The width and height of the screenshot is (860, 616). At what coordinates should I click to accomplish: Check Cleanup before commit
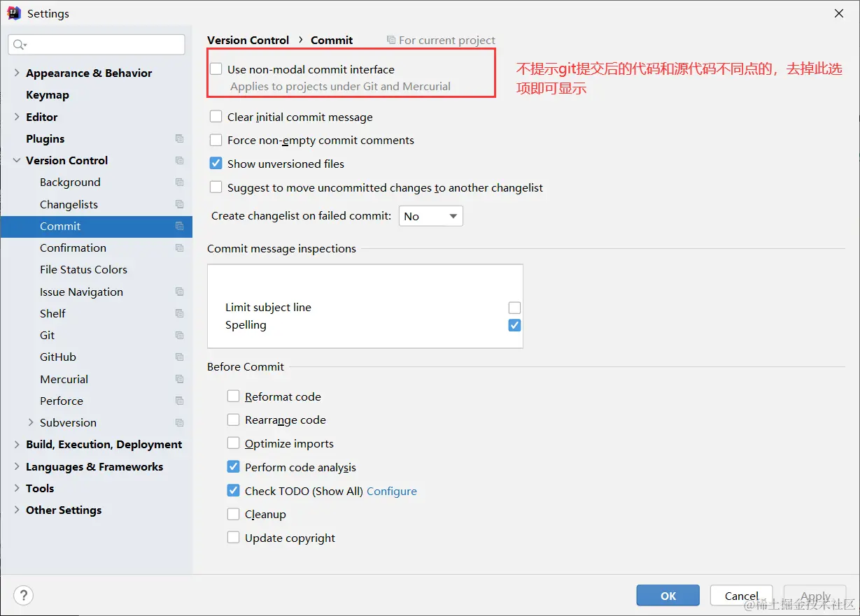point(234,514)
